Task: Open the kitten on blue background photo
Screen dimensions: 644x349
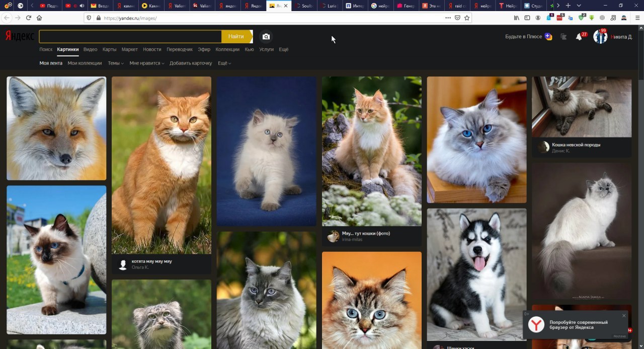Action: pyautogui.click(x=266, y=151)
